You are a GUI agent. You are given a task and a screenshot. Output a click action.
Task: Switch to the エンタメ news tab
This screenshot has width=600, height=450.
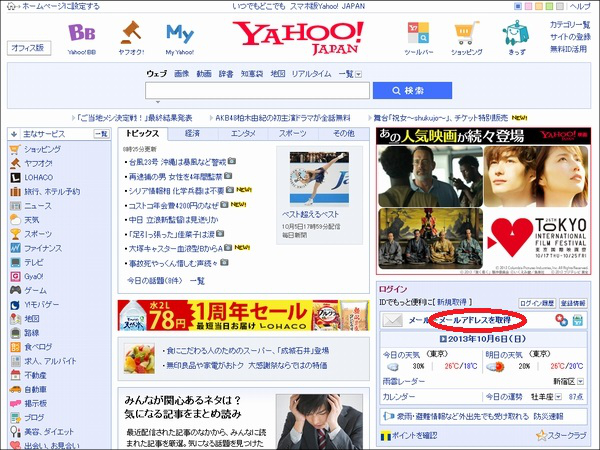click(x=243, y=133)
